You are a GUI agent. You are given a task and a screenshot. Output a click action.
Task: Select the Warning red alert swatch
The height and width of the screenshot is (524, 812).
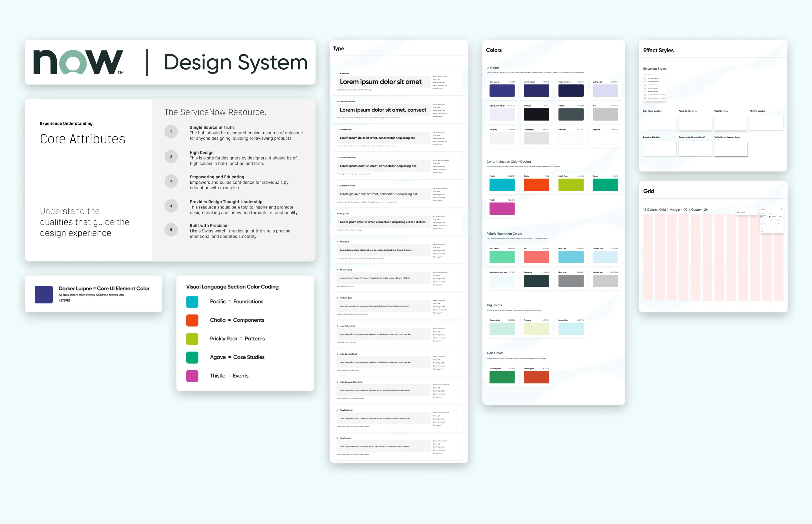point(536,377)
